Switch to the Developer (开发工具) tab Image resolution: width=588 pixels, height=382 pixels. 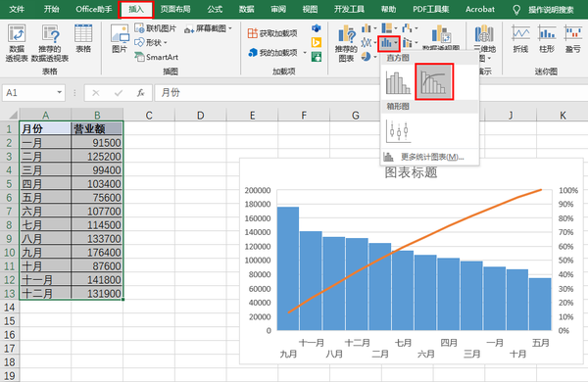[x=349, y=9]
